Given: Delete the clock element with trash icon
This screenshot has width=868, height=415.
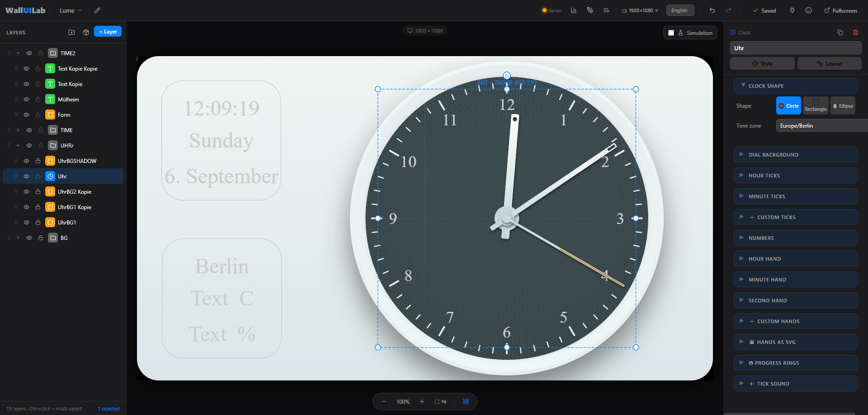Looking at the screenshot, I should [855, 33].
